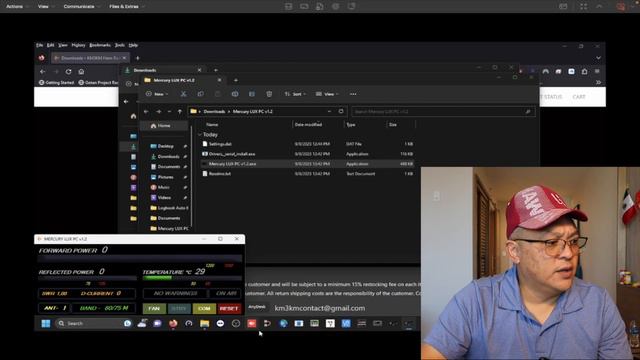Click the COM button in Mercury LUX
Screen dimensions: 640x360
(x=204, y=309)
